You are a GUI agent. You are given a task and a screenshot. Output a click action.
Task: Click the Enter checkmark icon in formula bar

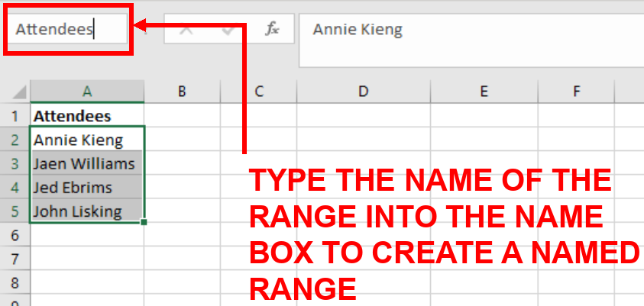click(228, 29)
